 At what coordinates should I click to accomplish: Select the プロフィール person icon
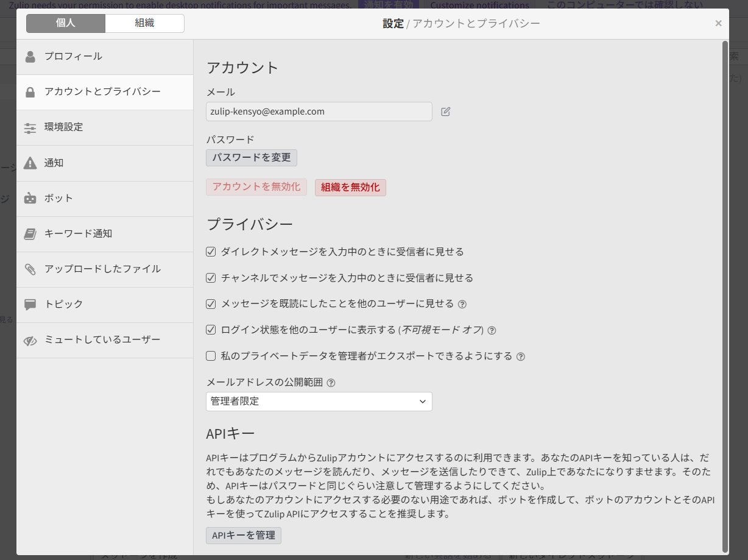pos(30,55)
